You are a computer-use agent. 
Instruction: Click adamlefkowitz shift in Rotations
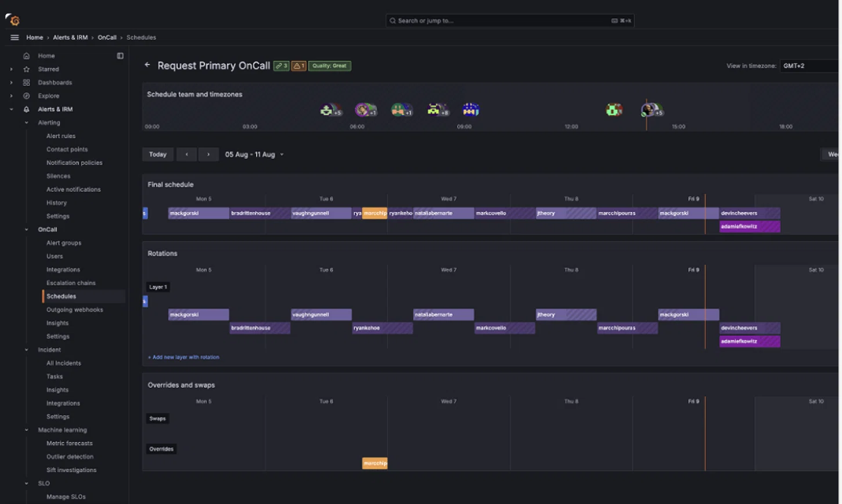click(x=750, y=341)
